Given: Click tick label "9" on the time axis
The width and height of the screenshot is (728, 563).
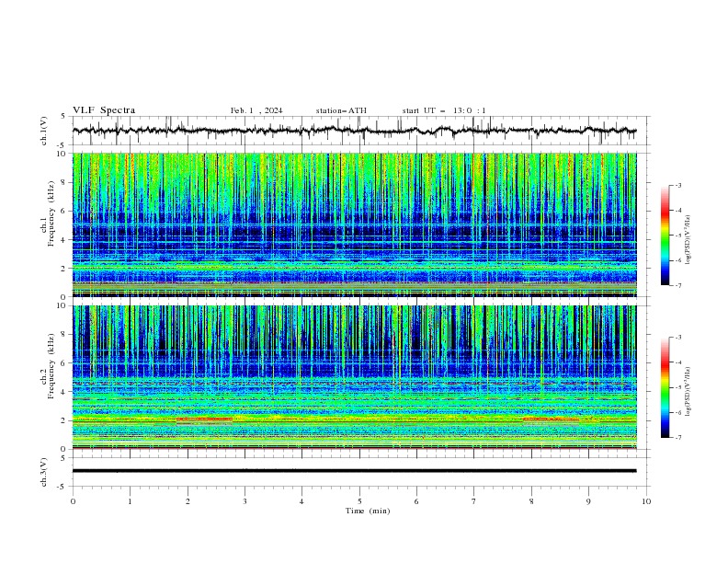Looking at the screenshot, I should click(x=588, y=501).
